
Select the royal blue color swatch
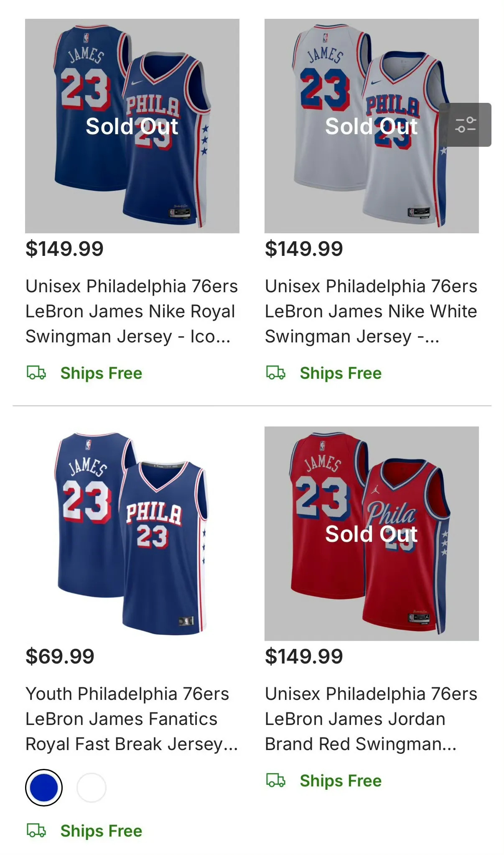coord(44,788)
